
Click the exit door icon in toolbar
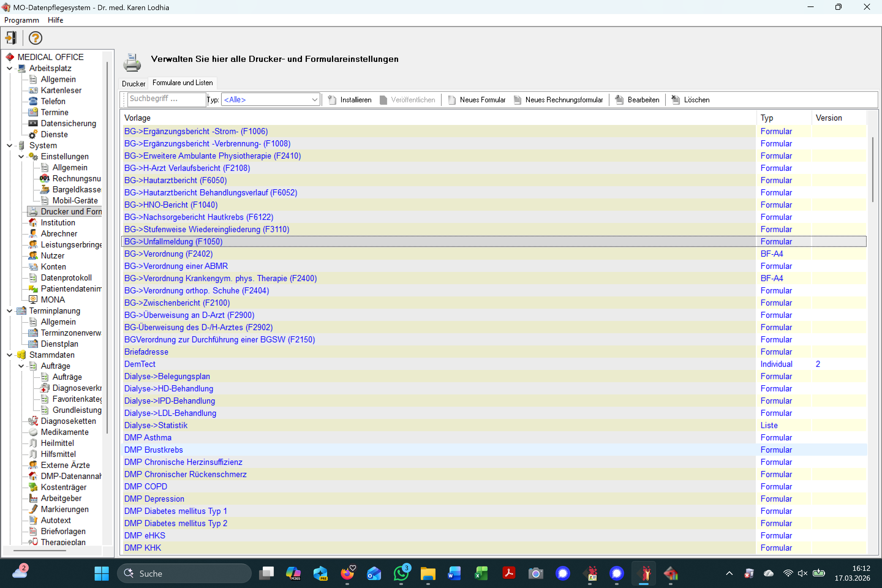click(11, 38)
